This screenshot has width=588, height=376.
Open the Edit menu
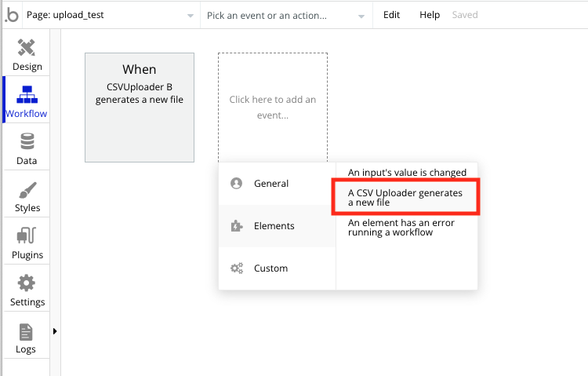tap(391, 15)
